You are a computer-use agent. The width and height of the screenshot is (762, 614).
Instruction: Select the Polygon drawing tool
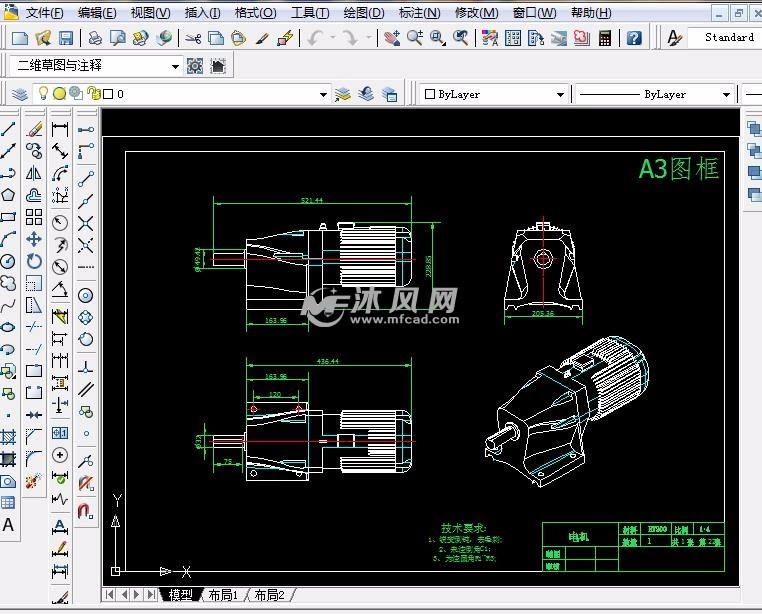[8, 195]
